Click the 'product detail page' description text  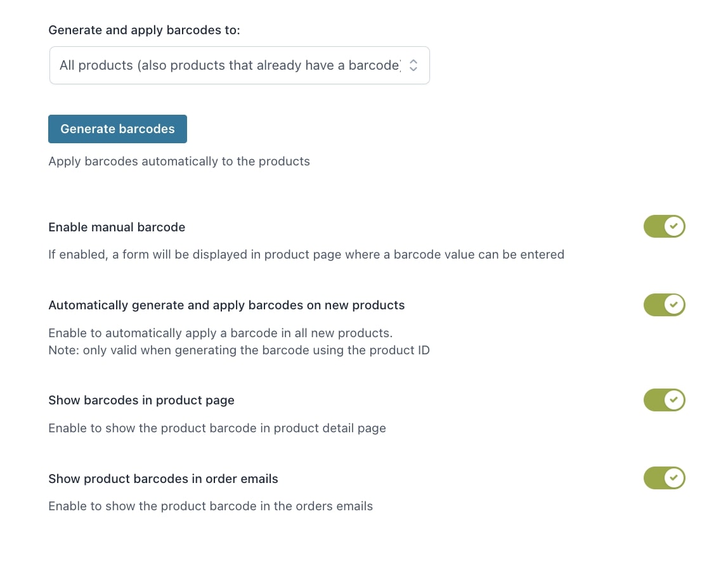pyautogui.click(x=218, y=428)
